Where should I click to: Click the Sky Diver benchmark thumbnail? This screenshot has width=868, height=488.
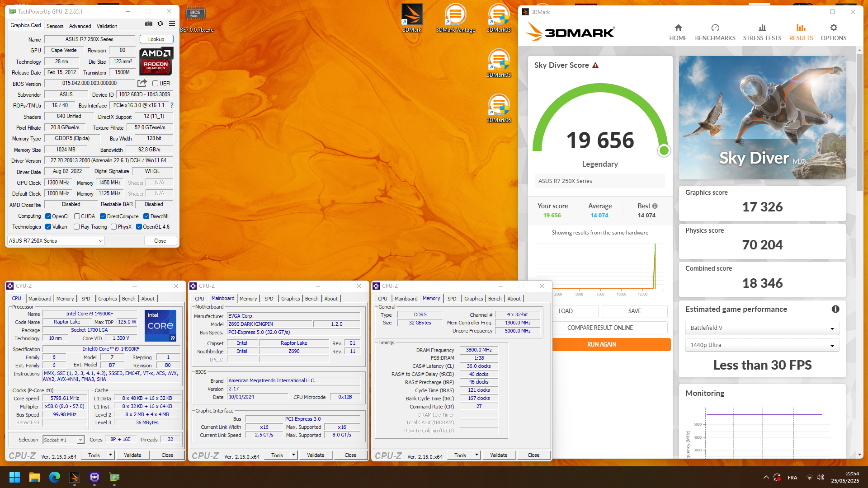(x=762, y=117)
